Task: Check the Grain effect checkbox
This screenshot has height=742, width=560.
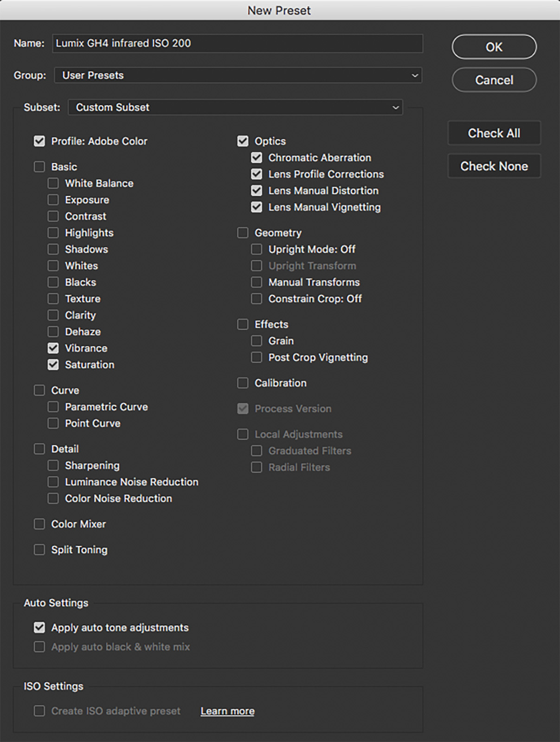Action: (x=257, y=341)
